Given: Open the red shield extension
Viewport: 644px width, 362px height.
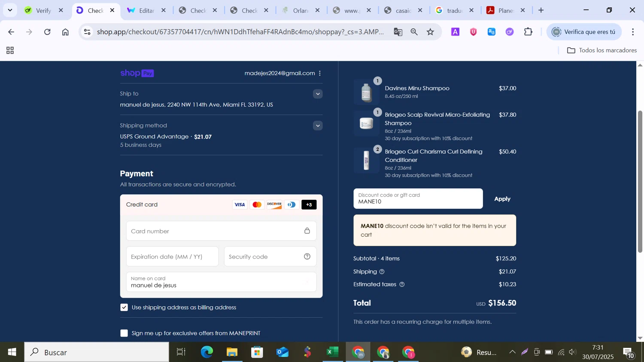Looking at the screenshot, I should click(473, 32).
